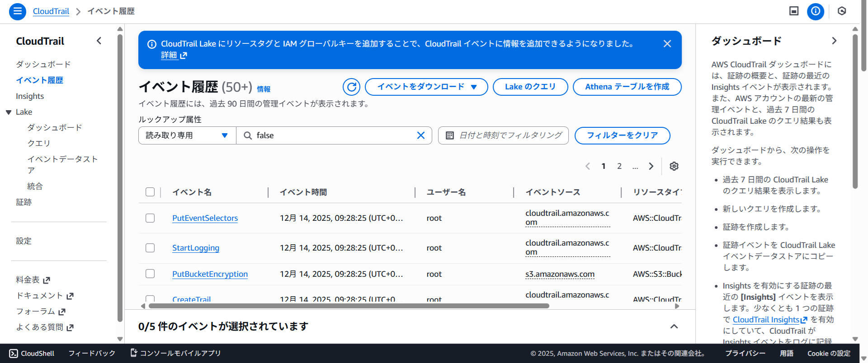868x363 pixels.
Task: Click the refresh events icon
Action: click(351, 87)
